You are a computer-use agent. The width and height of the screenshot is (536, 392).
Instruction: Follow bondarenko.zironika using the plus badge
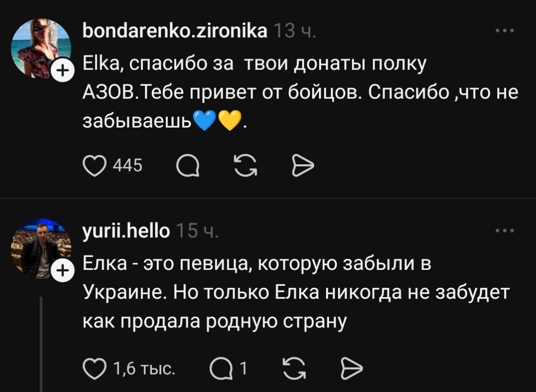point(61,72)
